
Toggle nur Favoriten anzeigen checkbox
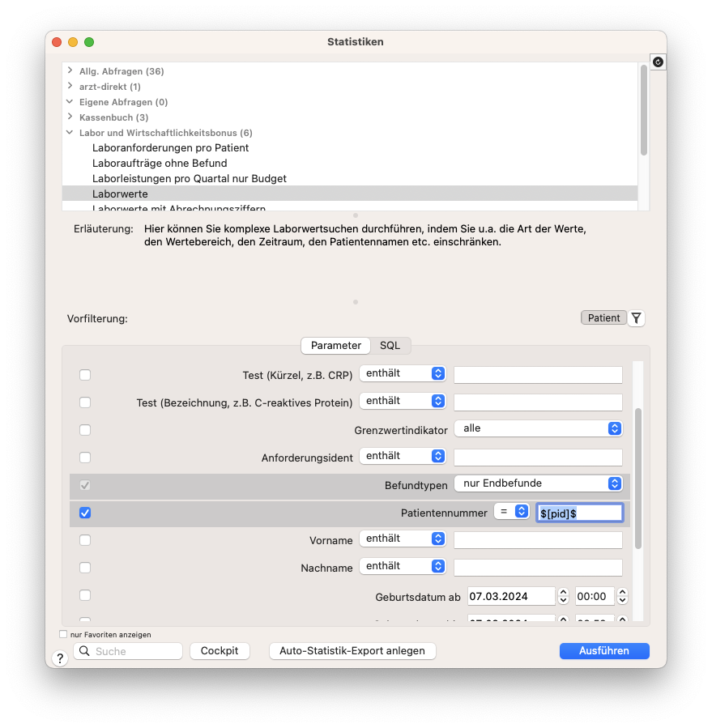click(x=63, y=634)
